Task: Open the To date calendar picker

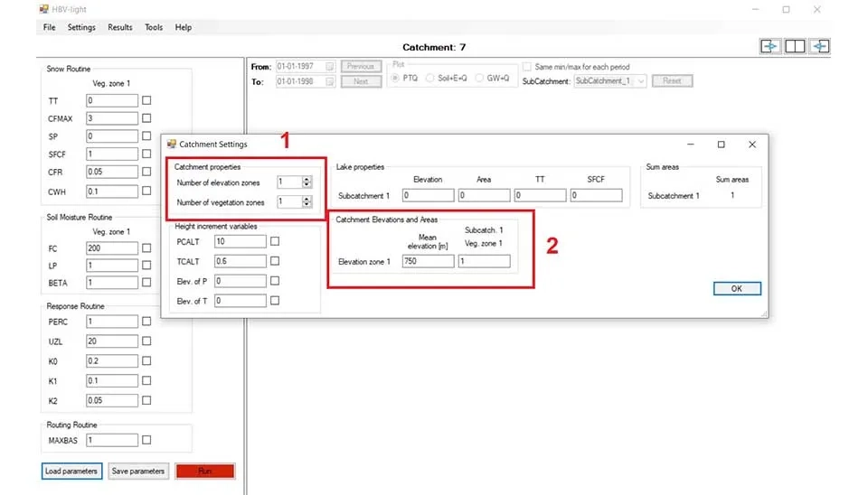Action: 330,81
